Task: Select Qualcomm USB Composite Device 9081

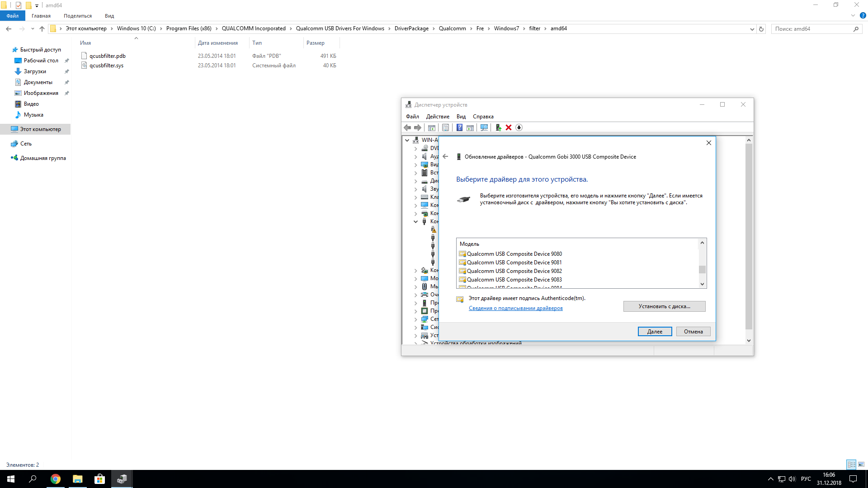Action: 514,263
